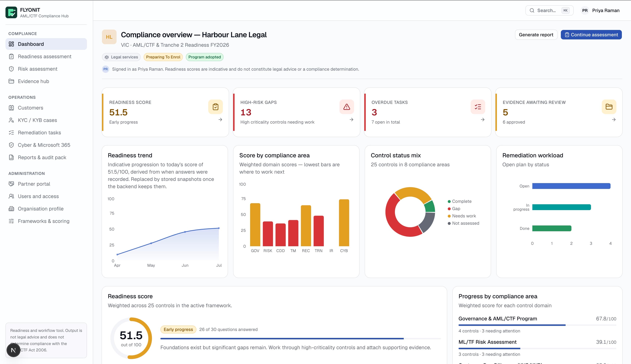Click the Dashboard grid icon

click(x=11, y=44)
